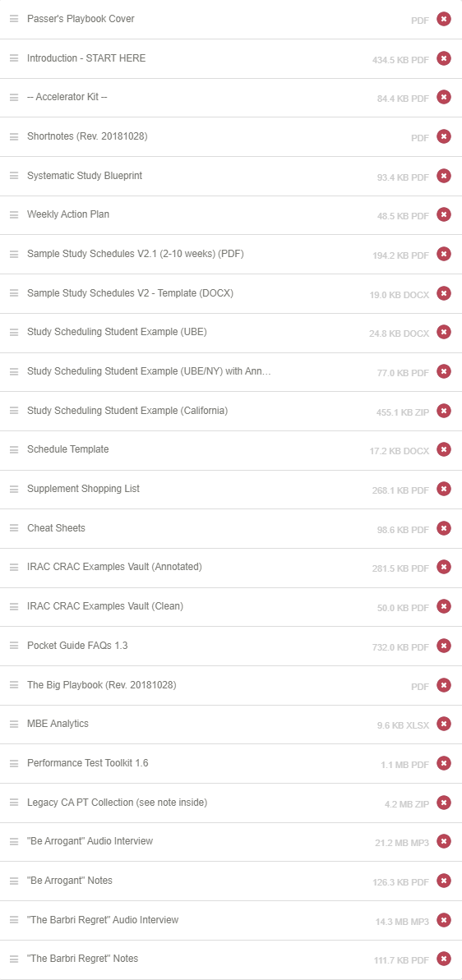
Task: Delete "Be Arrogant" Audio Interview MP3
Action: 444,842
